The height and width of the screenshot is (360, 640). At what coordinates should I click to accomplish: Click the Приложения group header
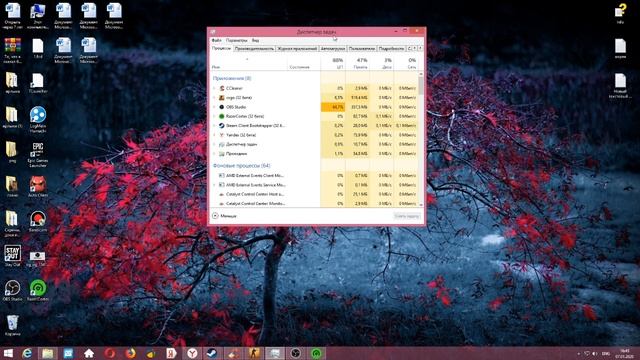click(232, 78)
